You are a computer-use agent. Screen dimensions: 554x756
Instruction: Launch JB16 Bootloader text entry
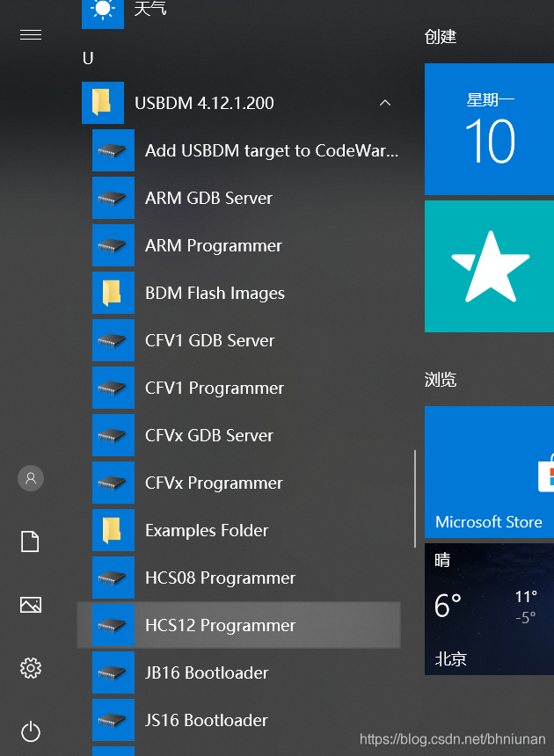coord(207,673)
